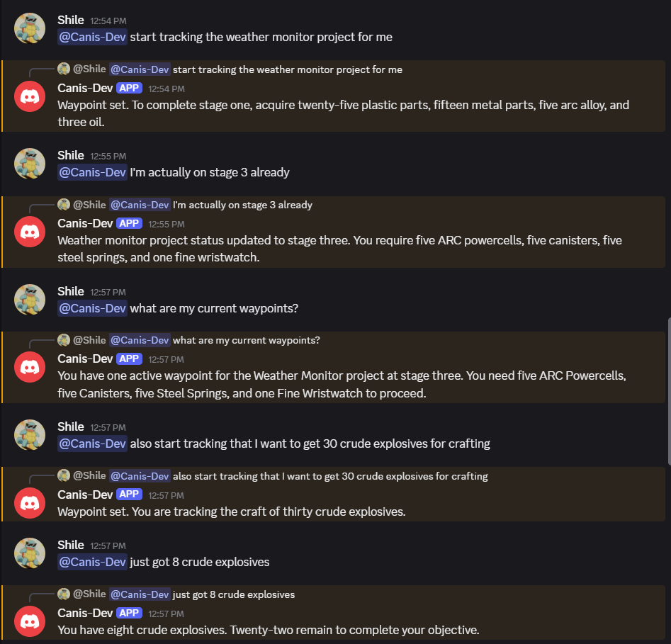The height and width of the screenshot is (644, 671).
Task: Click the reply preview text 'start tracking the weather monitor project'
Action: click(x=288, y=69)
